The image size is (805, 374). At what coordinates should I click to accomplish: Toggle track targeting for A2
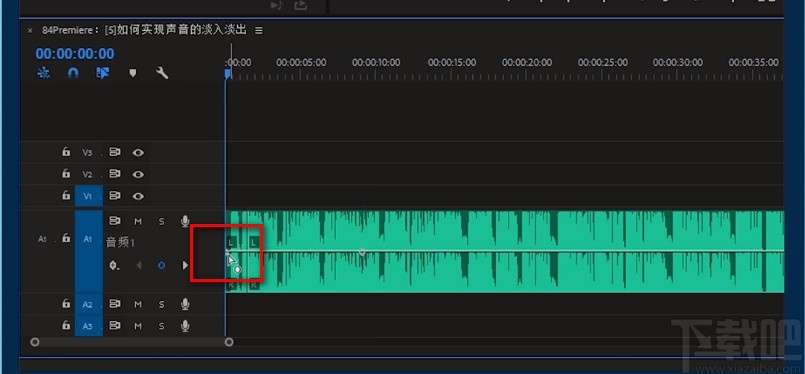[88, 304]
